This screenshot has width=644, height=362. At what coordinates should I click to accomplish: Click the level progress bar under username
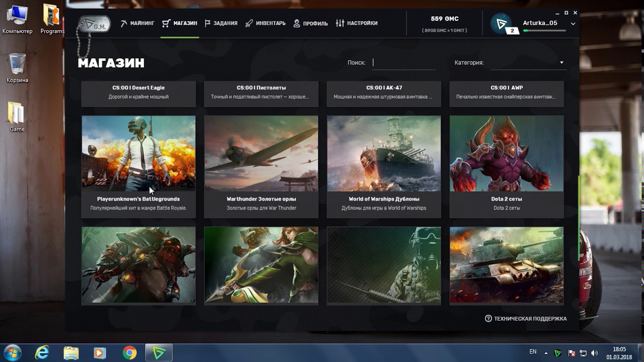(x=544, y=31)
